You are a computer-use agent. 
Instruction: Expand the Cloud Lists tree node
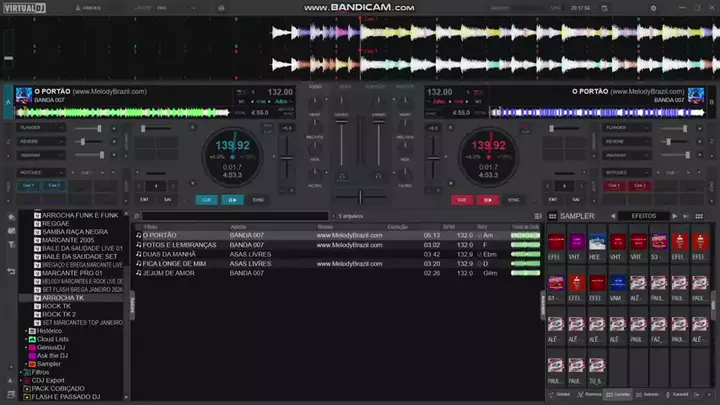(27, 339)
